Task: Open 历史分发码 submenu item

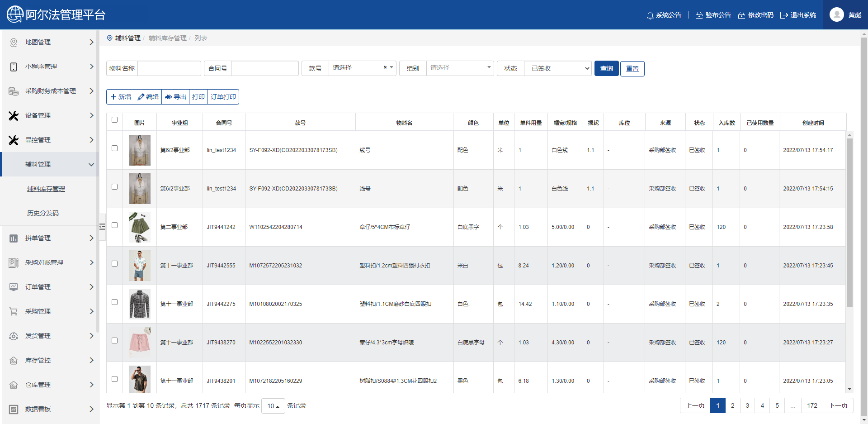Action: pos(43,213)
